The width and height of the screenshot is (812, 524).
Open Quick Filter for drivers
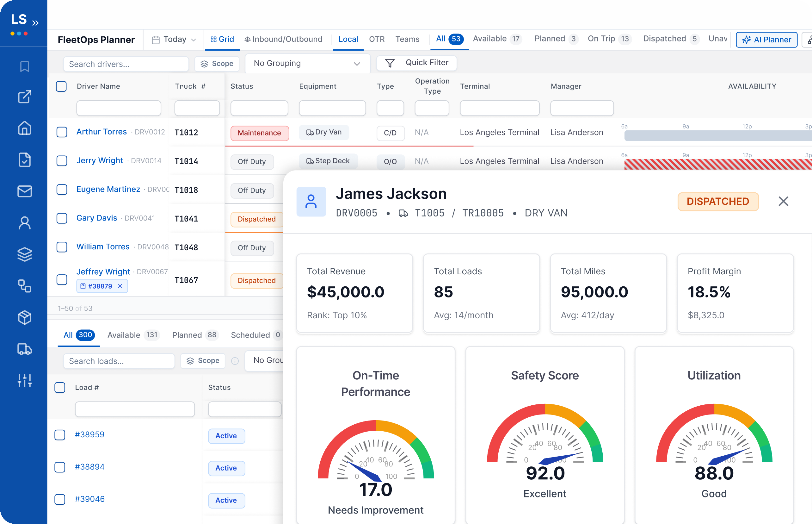coord(416,63)
